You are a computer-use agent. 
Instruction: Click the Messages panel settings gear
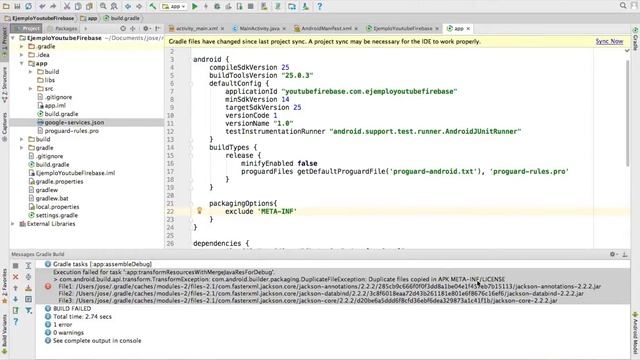612,254
